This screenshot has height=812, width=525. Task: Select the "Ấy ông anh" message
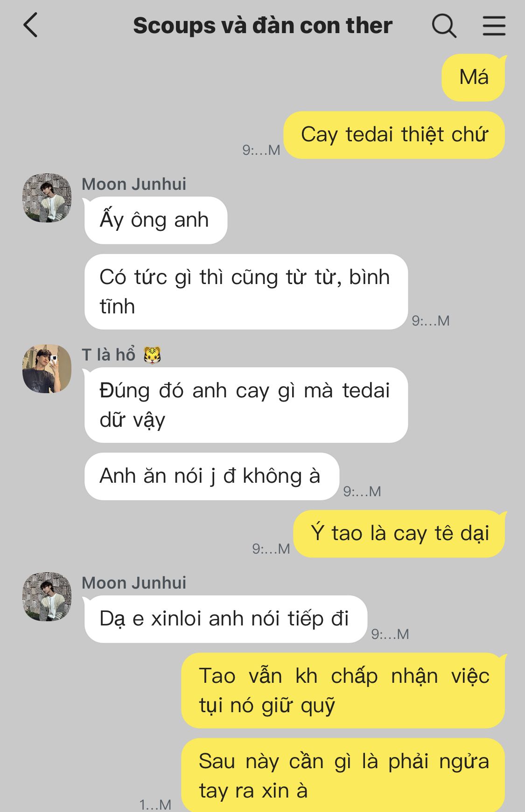point(155,220)
